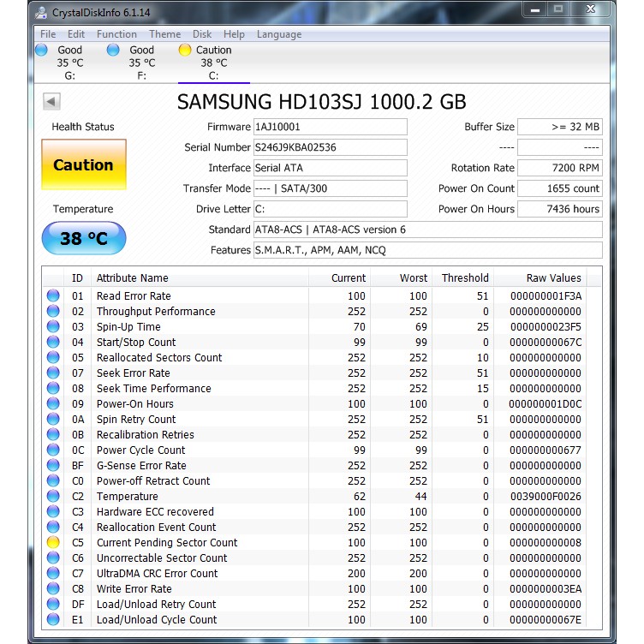Image resolution: width=644 pixels, height=644 pixels.
Task: Click the 38 °C temperature button
Action: pyautogui.click(x=83, y=238)
